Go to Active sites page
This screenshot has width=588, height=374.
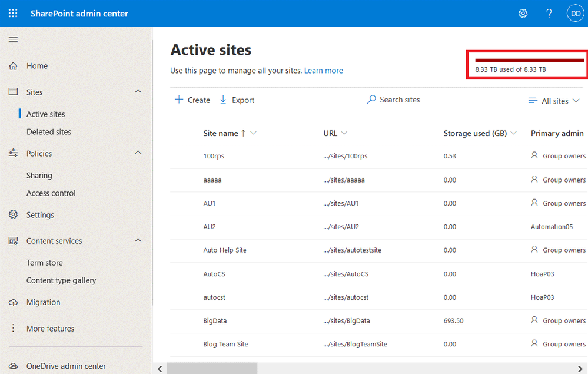(x=46, y=114)
